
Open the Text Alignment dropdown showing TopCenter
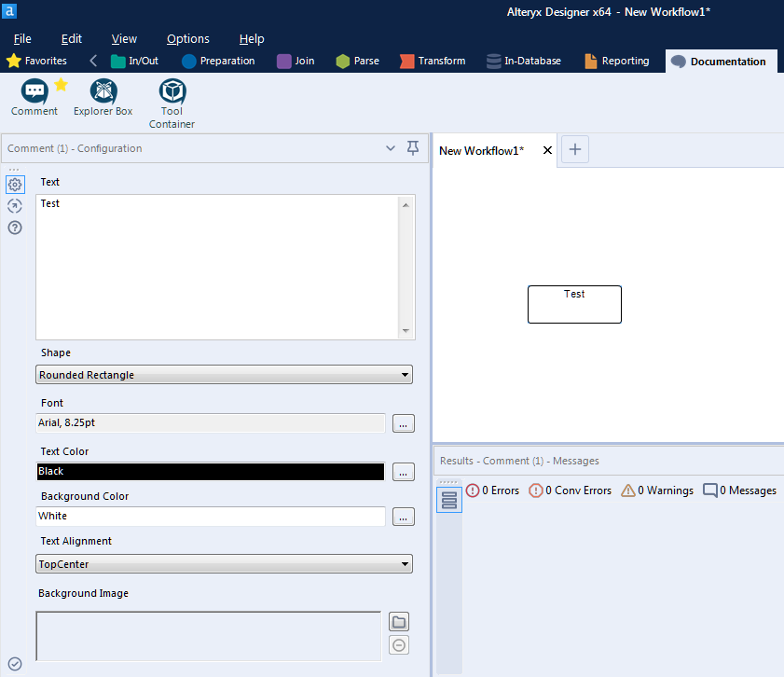(x=406, y=563)
